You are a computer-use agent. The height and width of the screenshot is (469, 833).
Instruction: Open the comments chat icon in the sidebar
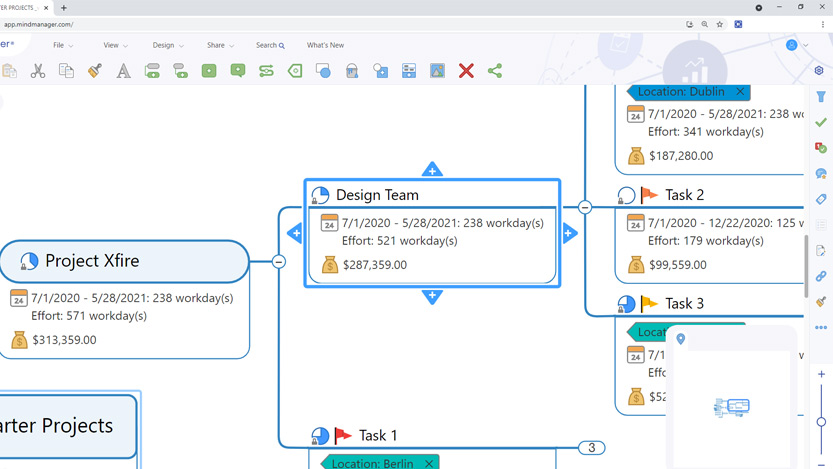coord(821,174)
